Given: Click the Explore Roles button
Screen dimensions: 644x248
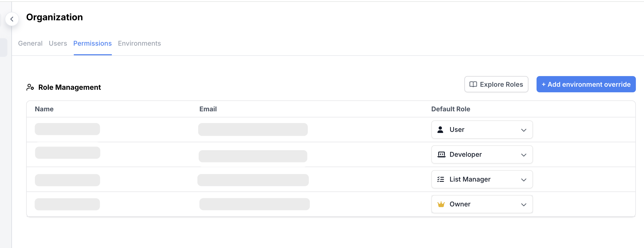Looking at the screenshot, I should 496,84.
